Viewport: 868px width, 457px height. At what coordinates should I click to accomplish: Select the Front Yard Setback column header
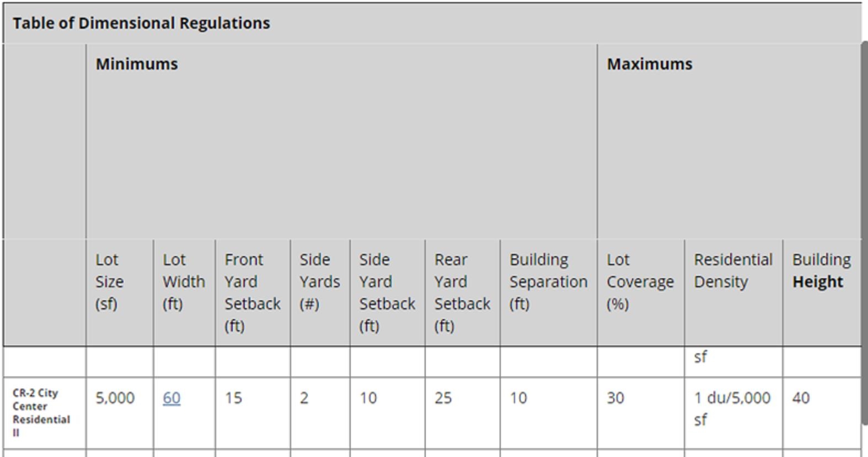click(x=252, y=293)
